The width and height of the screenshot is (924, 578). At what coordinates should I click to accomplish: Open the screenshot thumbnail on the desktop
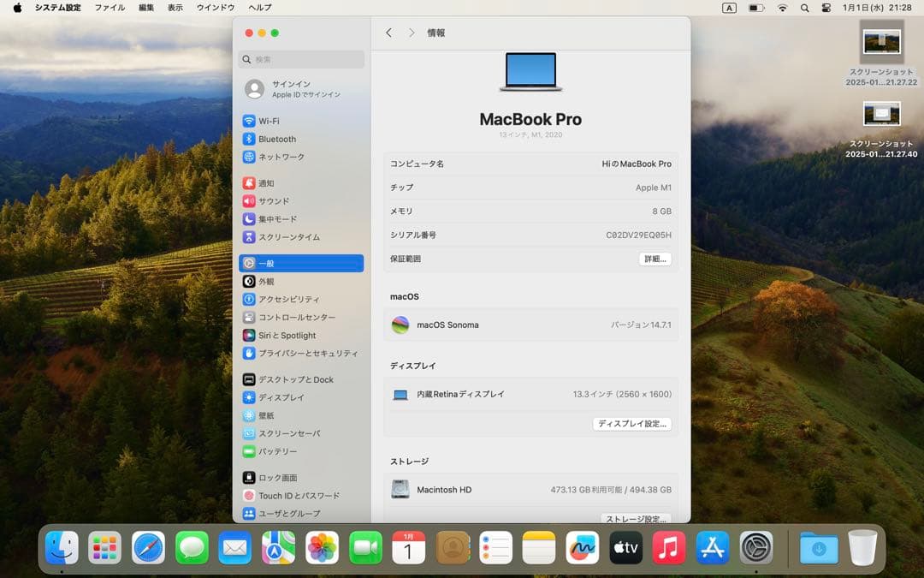[x=881, y=41]
